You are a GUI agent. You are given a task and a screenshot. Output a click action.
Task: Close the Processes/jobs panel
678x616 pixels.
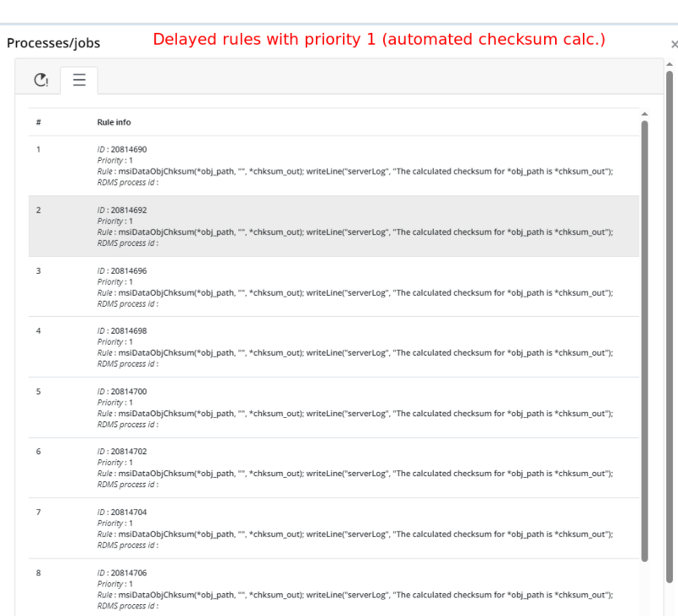(x=673, y=43)
